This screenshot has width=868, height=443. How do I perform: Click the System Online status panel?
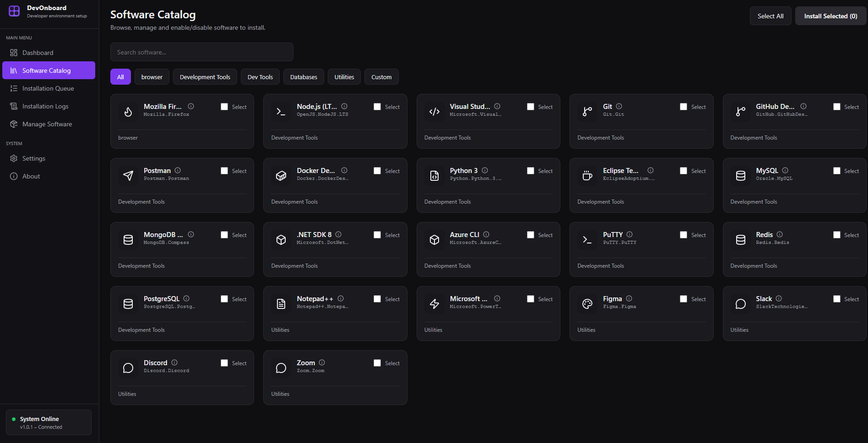[49, 422]
